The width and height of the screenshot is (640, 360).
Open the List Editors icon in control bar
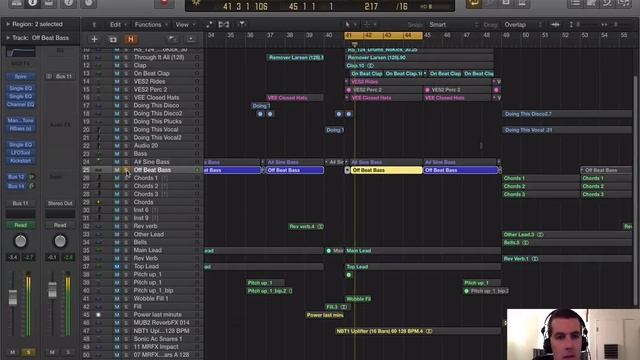(575, 3)
